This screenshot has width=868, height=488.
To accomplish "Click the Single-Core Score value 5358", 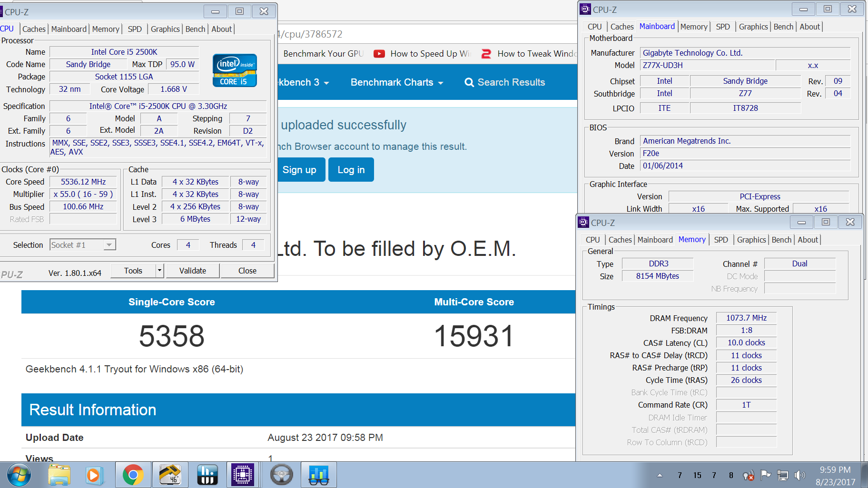I will pyautogui.click(x=172, y=336).
